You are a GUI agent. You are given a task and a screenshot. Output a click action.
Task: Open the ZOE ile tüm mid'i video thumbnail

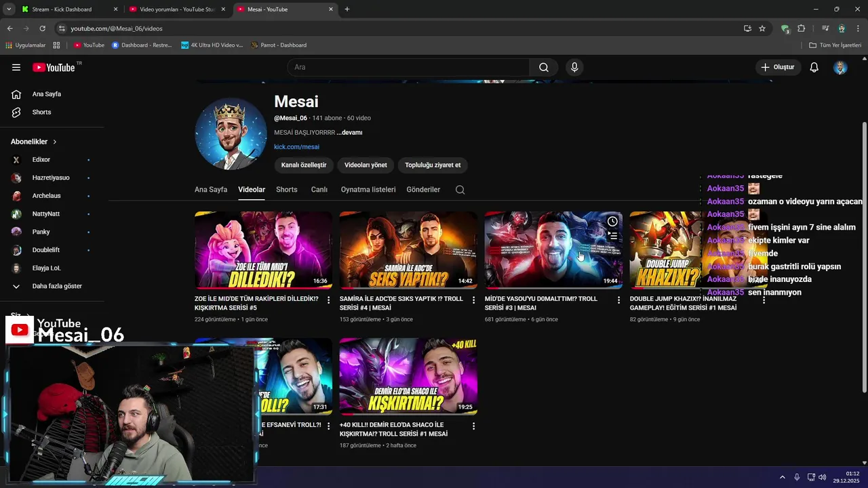click(x=263, y=250)
